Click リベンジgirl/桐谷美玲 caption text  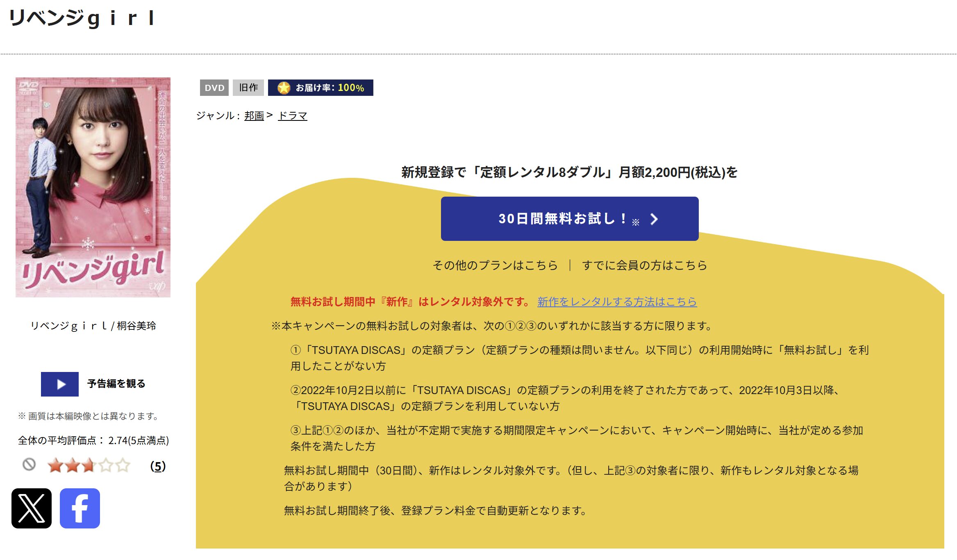click(93, 326)
